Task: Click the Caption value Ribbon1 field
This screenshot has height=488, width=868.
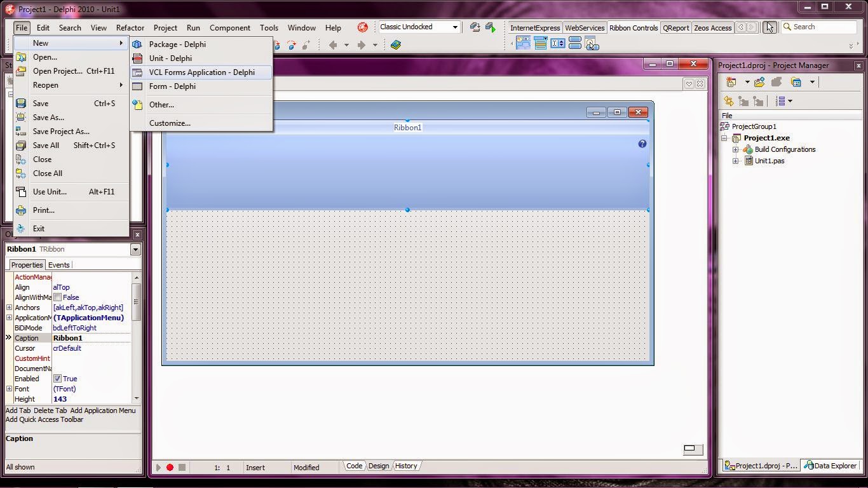Action: tap(92, 338)
